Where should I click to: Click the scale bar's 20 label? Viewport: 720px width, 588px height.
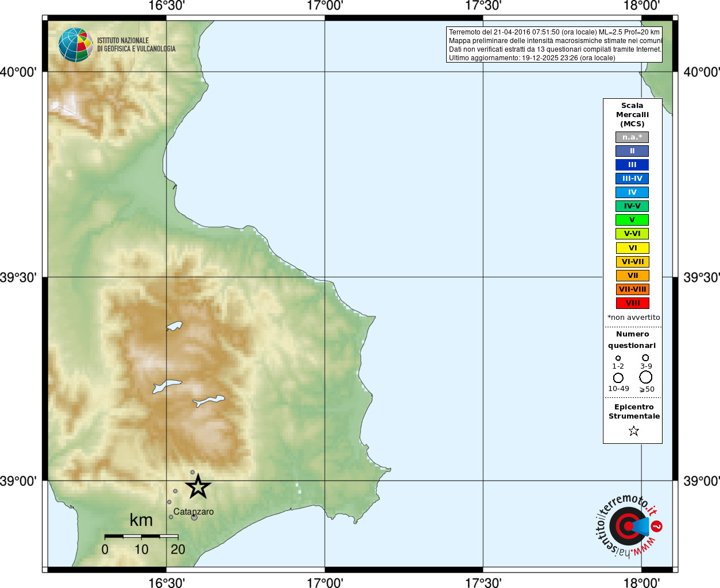click(x=178, y=550)
